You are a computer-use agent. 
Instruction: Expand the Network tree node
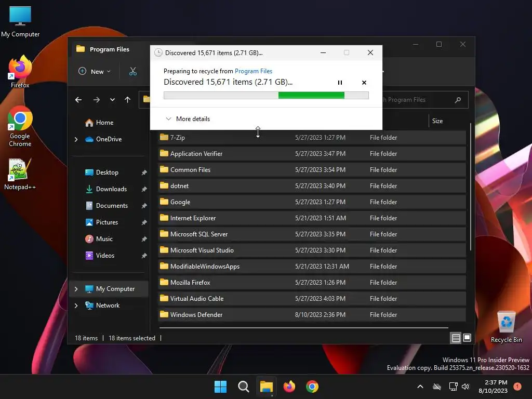point(76,305)
